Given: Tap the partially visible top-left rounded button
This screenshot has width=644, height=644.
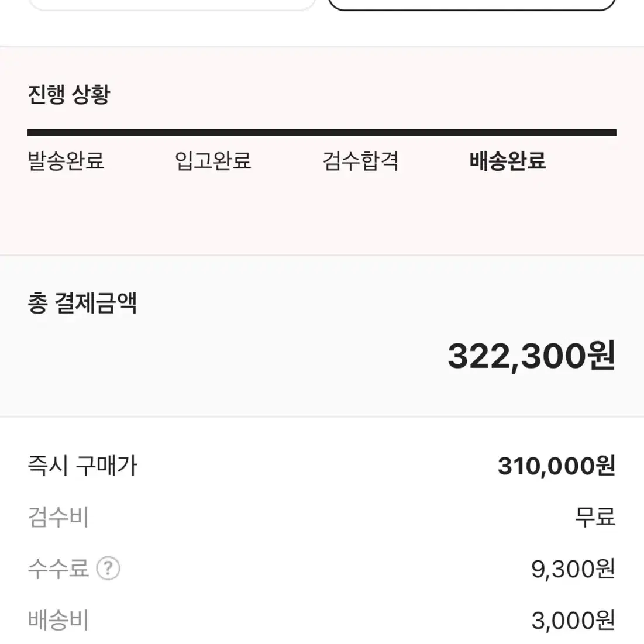Looking at the screenshot, I should click(172, 4).
